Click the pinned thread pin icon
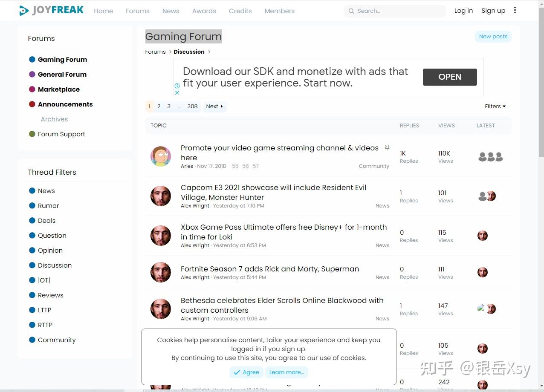Image resolution: width=544 pixels, height=392 pixels. coord(387,147)
